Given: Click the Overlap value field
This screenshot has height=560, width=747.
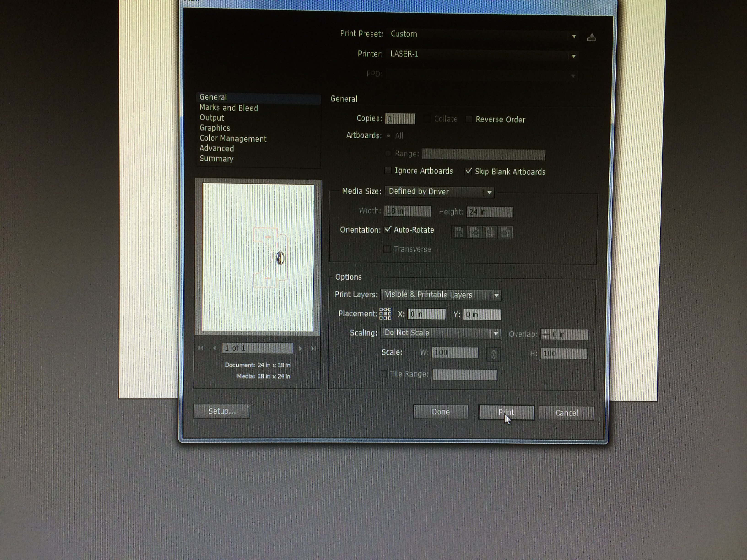Looking at the screenshot, I should click(569, 334).
